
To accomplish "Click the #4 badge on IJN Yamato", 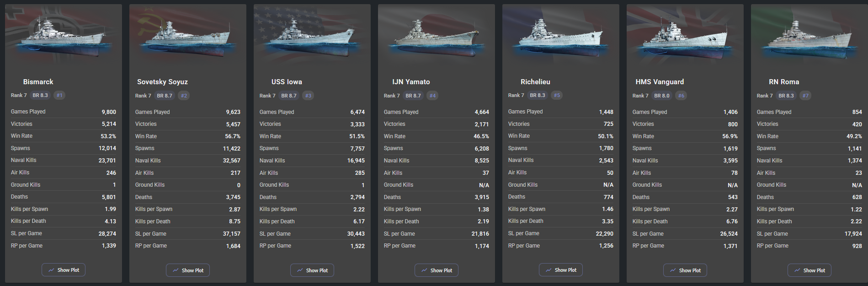I will (x=432, y=96).
